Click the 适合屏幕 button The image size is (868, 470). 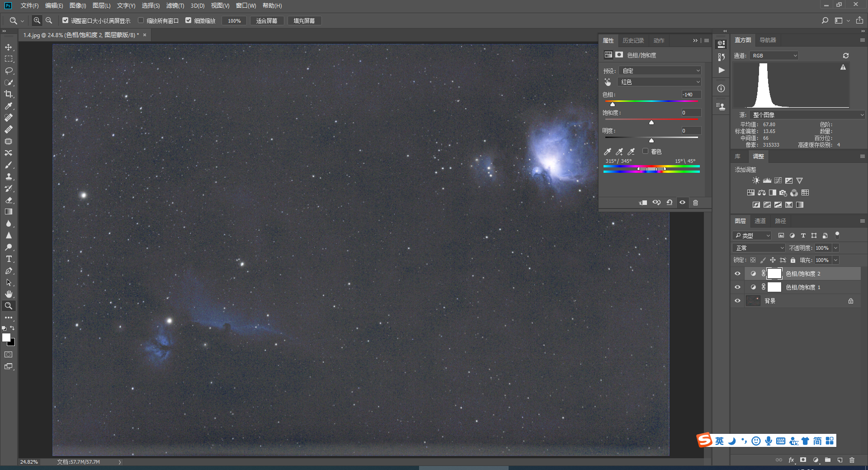[267, 21]
